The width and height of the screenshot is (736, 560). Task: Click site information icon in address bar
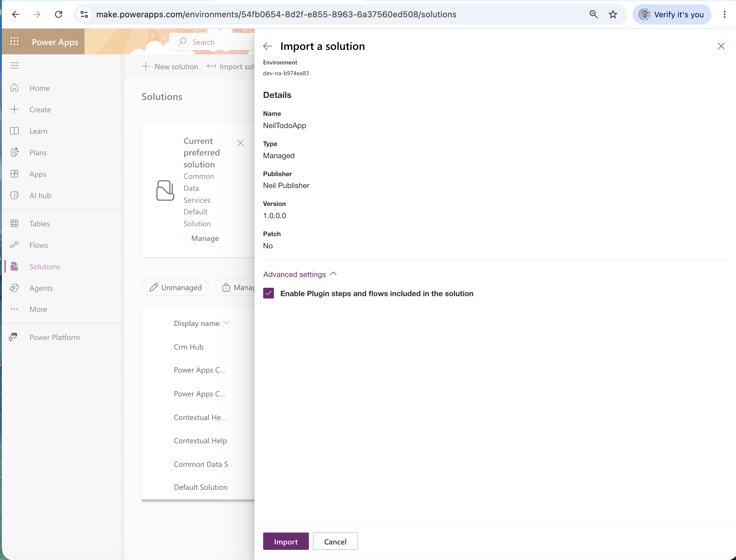(x=84, y=14)
